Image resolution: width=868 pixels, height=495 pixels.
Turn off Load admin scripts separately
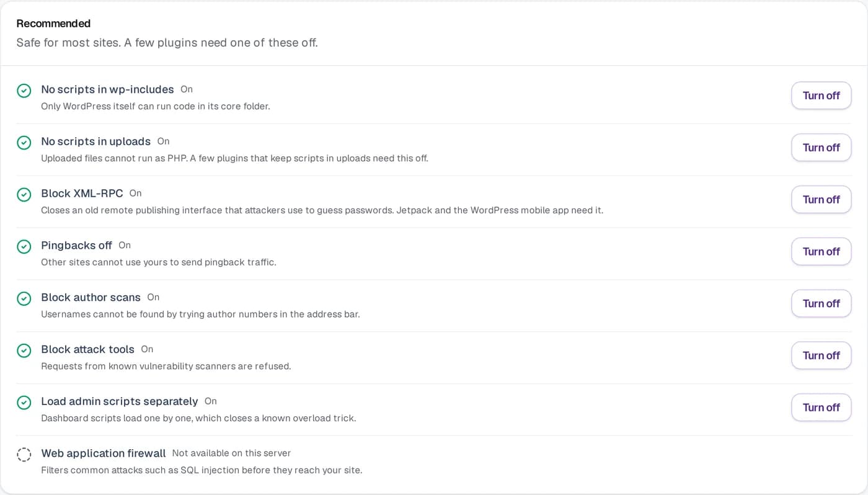pyautogui.click(x=821, y=408)
